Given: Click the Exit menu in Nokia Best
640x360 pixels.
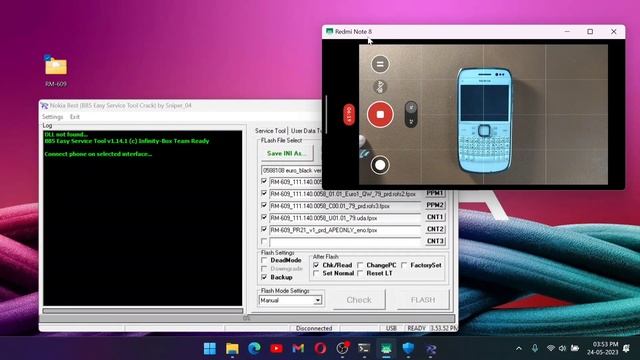Looking at the screenshot, I should 75,117.
